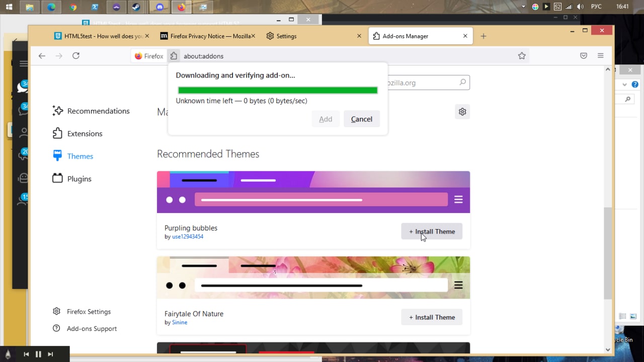Switch the РУС input language indicator
This screenshot has height=362, width=644.
click(596, 7)
